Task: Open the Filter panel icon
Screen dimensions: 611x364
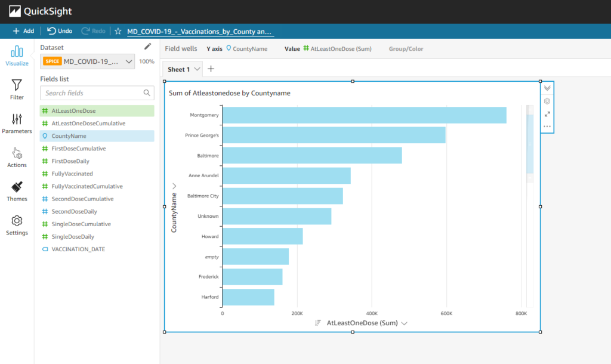Action: (x=17, y=90)
